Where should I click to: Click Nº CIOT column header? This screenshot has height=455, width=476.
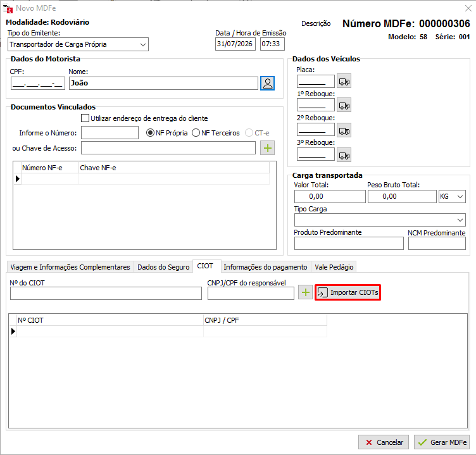pos(110,320)
